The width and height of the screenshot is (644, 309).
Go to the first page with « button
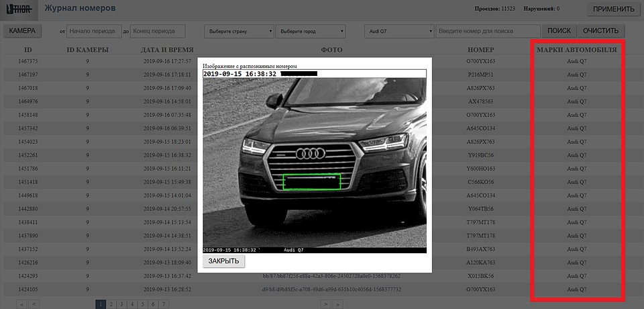coord(21,304)
